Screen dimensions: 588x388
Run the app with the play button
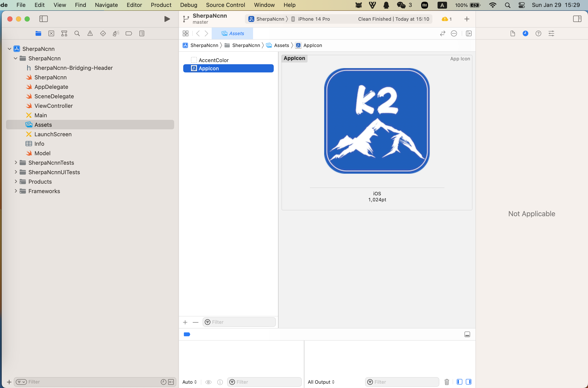pos(167,19)
